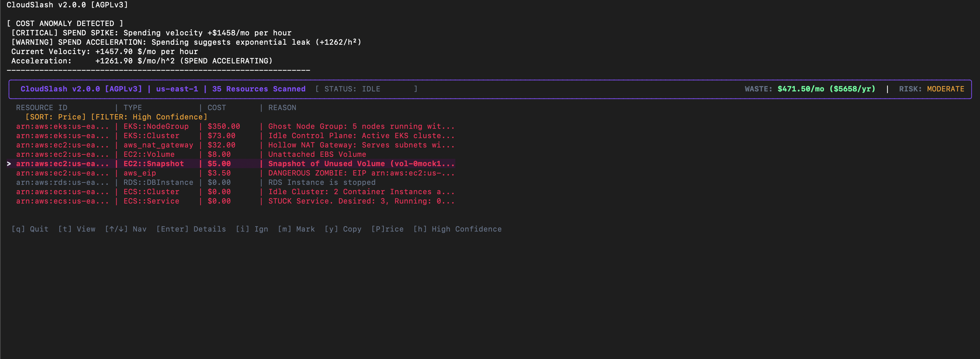Click the COST column header
Viewport: 980px width, 359px height.
click(x=217, y=108)
